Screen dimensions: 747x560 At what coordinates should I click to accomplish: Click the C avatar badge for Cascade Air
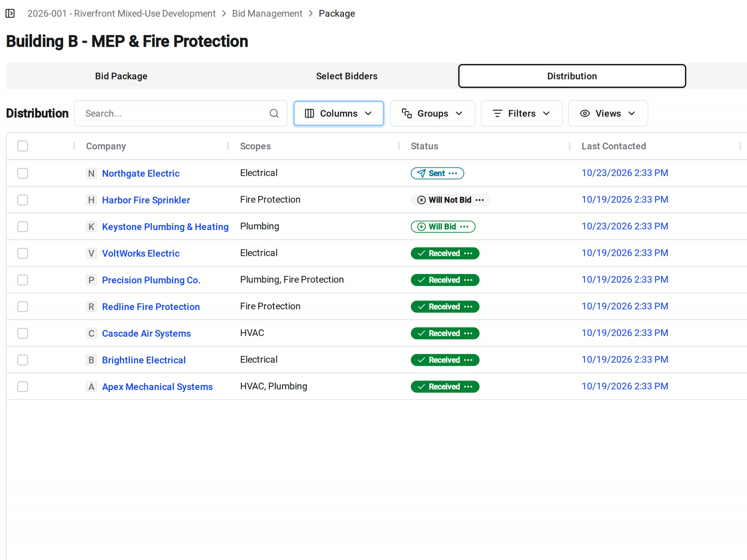pyautogui.click(x=92, y=333)
